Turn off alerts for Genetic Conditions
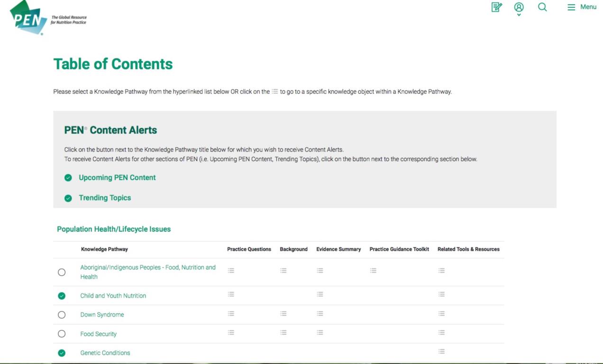Image resolution: width=603 pixels, height=364 pixels. (x=62, y=353)
